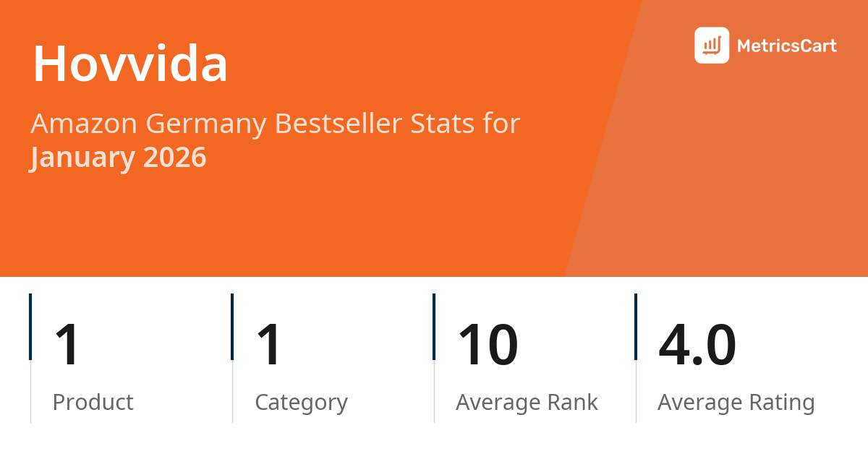Click the Average Rank value 10
This screenshot has width=868, height=454.
(x=488, y=346)
